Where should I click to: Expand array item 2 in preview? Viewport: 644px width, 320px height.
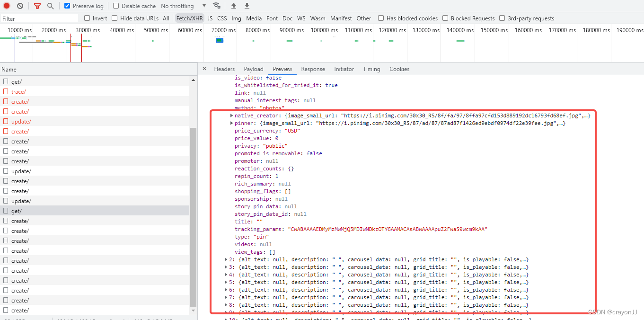coord(226,259)
